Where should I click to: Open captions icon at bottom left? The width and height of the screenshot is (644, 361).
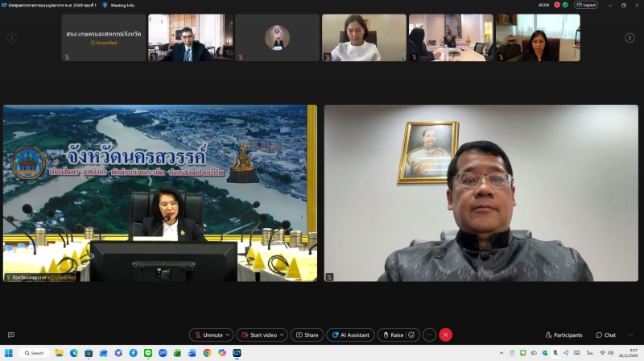[11, 334]
